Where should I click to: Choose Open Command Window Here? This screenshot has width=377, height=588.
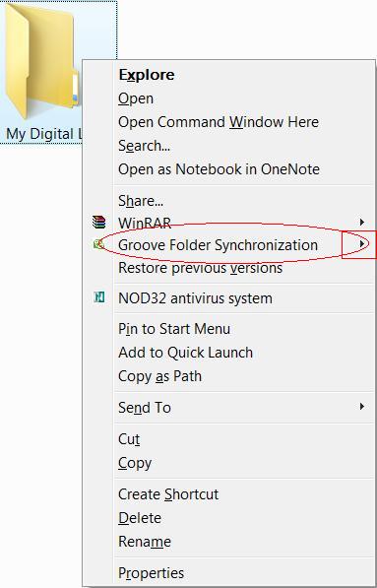tap(219, 122)
